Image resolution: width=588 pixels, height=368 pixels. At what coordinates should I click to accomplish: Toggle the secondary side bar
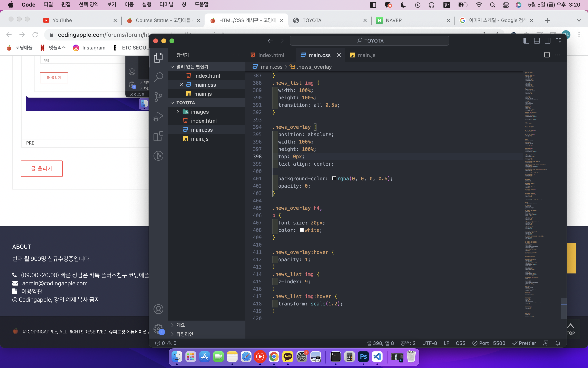[547, 41]
